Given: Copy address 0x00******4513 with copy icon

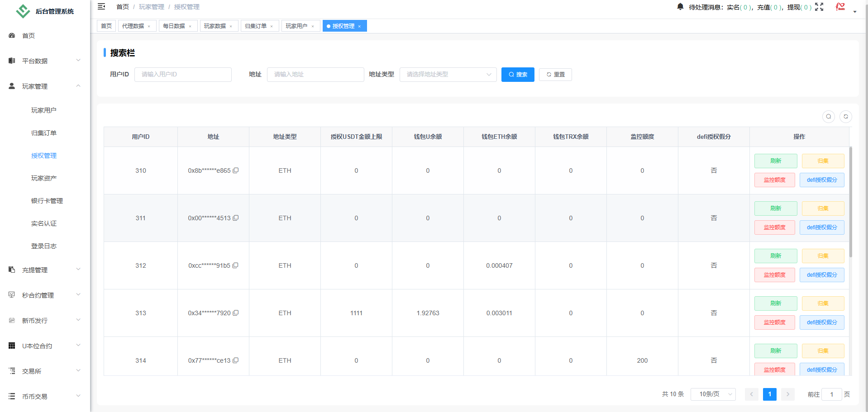Looking at the screenshot, I should [236, 218].
